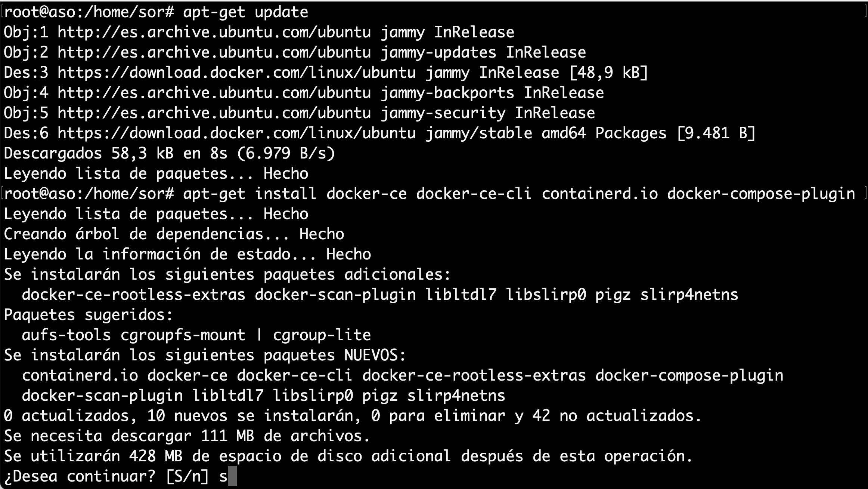The height and width of the screenshot is (489, 868).
Task: Click "docker-compose-plugin" in the install command
Action: (x=761, y=194)
